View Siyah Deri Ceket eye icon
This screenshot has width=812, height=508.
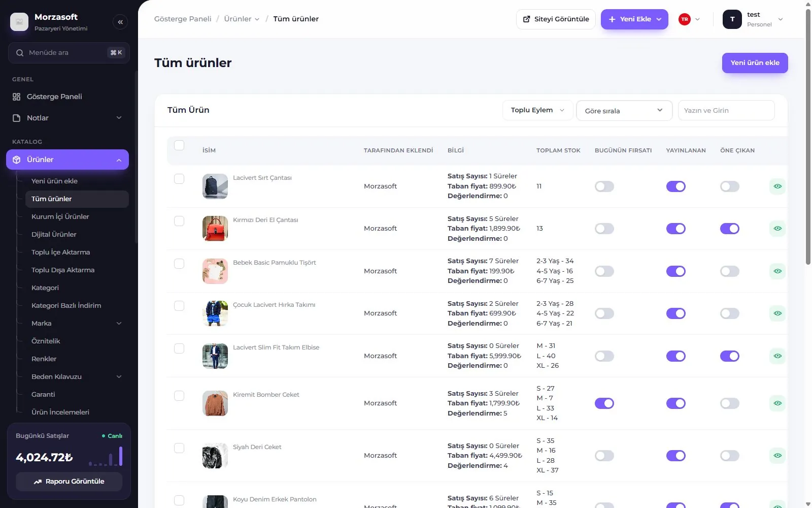[x=777, y=456]
